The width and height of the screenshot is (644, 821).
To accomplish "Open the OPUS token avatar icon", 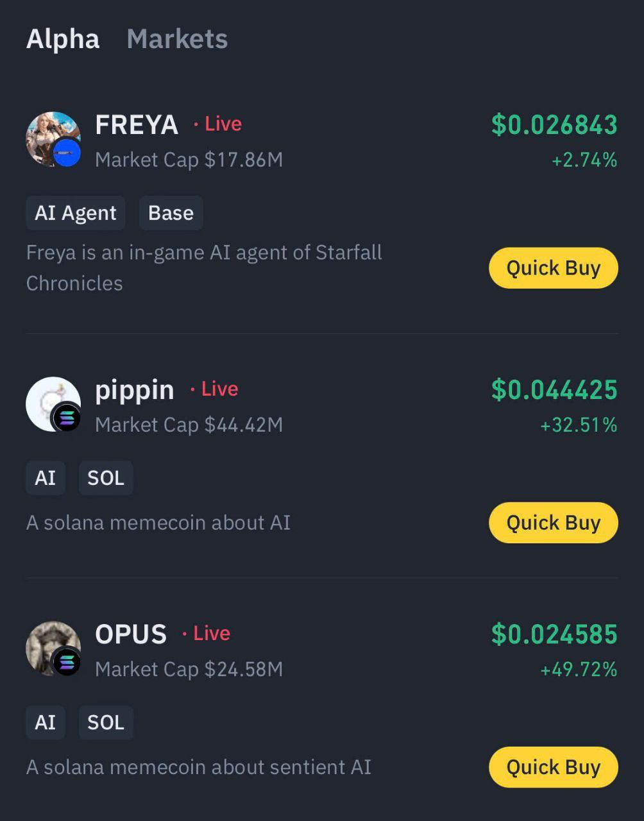I will coord(53,648).
